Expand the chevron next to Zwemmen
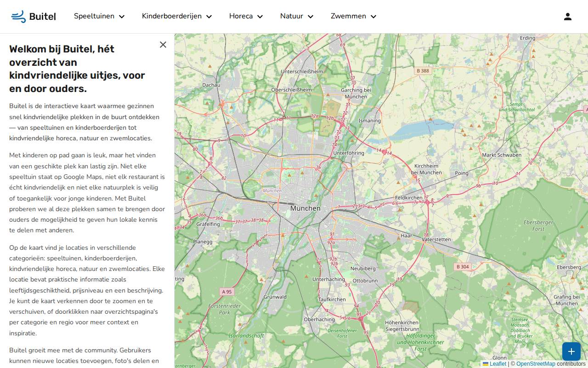588x368 pixels. click(373, 17)
